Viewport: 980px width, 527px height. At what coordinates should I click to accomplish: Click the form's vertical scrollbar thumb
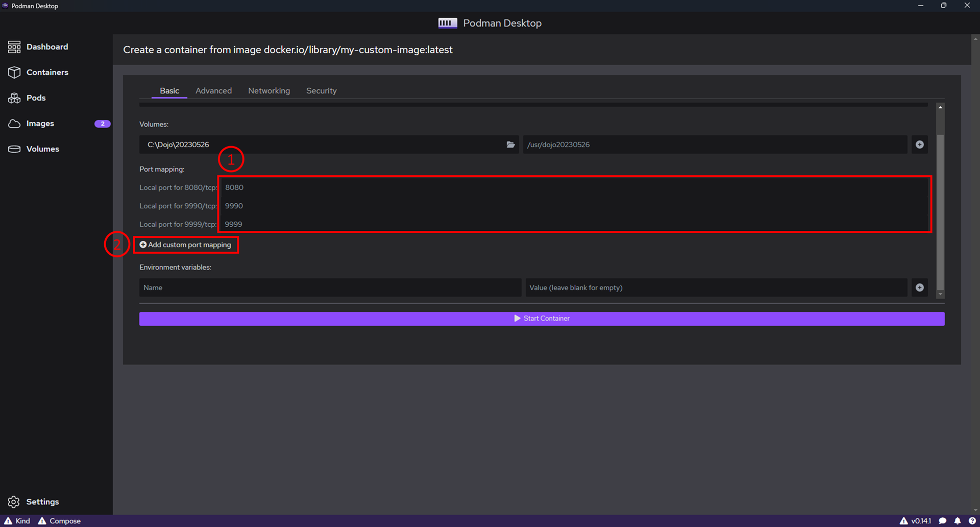coord(940,212)
